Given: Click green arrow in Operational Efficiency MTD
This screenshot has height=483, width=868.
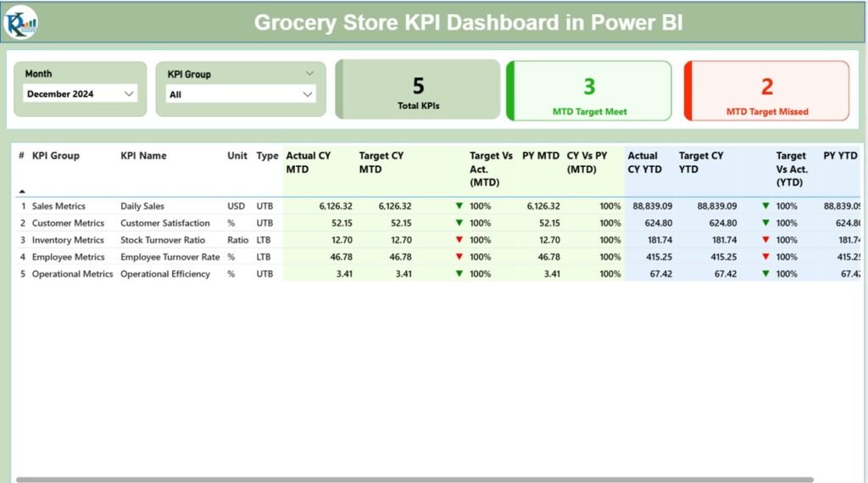Looking at the screenshot, I should pos(459,274).
